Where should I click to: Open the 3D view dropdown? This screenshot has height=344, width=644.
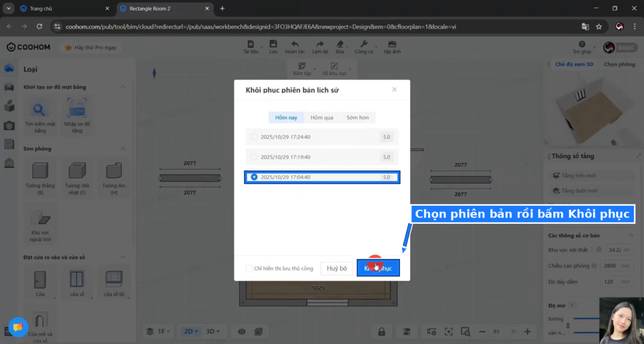point(213,331)
